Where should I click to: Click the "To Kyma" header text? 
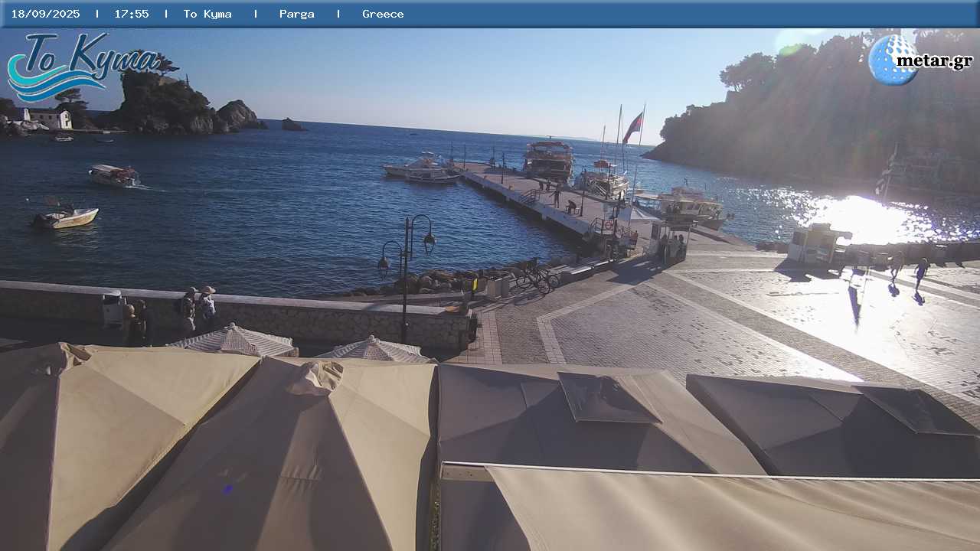(207, 14)
